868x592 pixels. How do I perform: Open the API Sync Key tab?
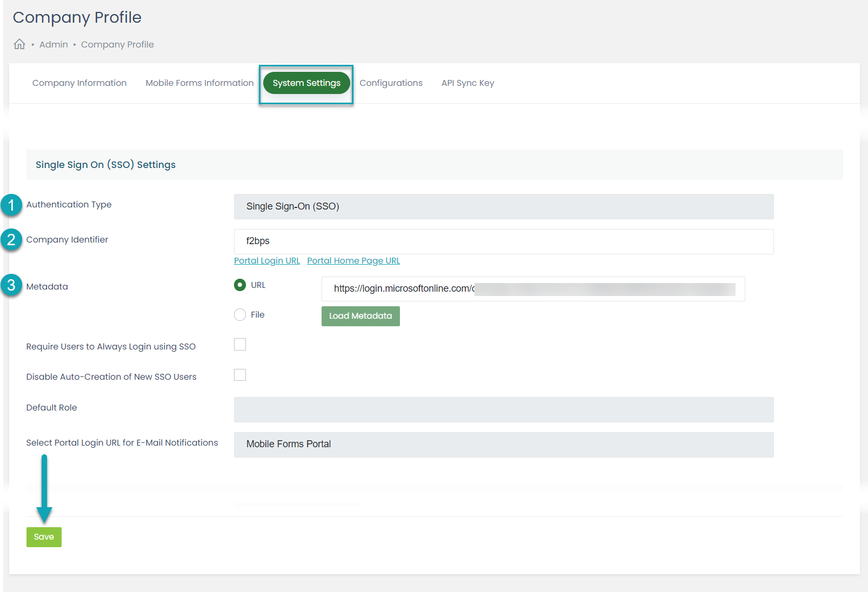coord(468,83)
